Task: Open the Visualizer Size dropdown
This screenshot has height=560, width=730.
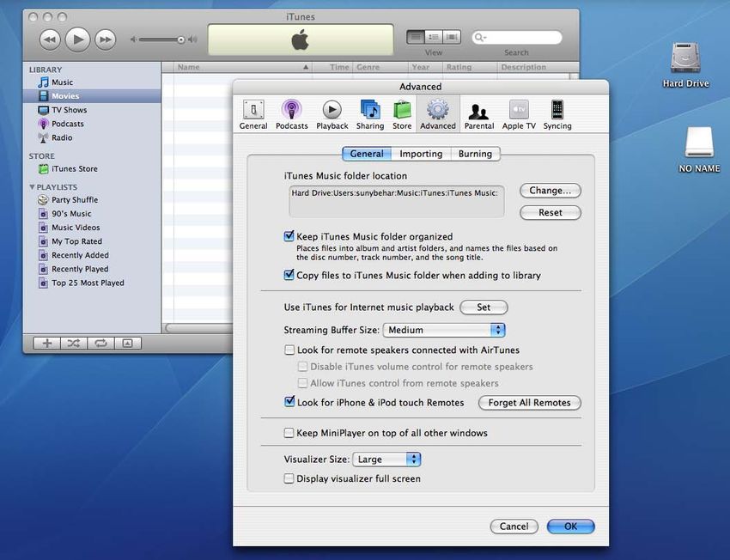Action: click(386, 460)
